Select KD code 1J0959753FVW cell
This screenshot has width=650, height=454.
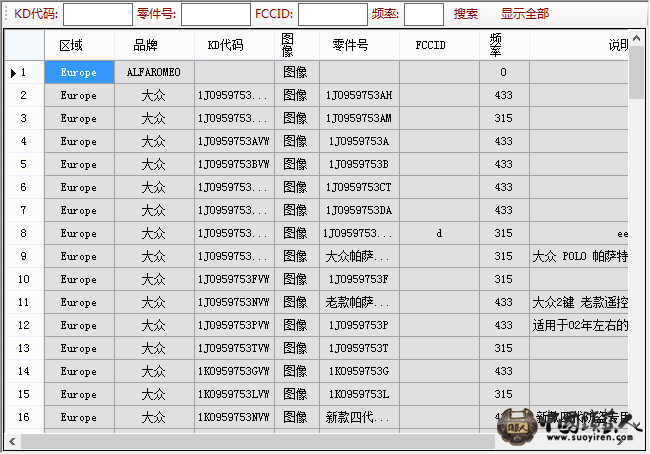coord(234,279)
